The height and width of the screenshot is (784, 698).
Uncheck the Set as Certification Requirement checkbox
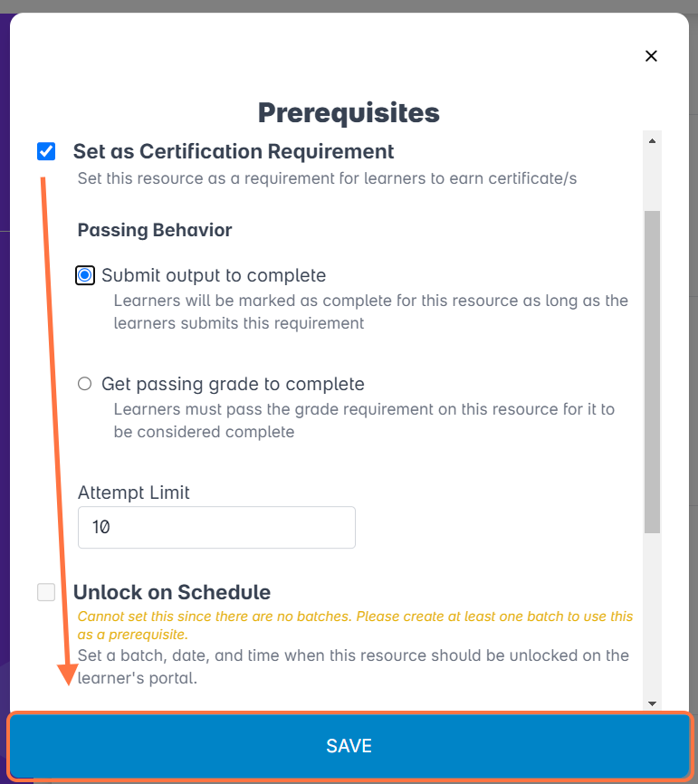click(46, 151)
